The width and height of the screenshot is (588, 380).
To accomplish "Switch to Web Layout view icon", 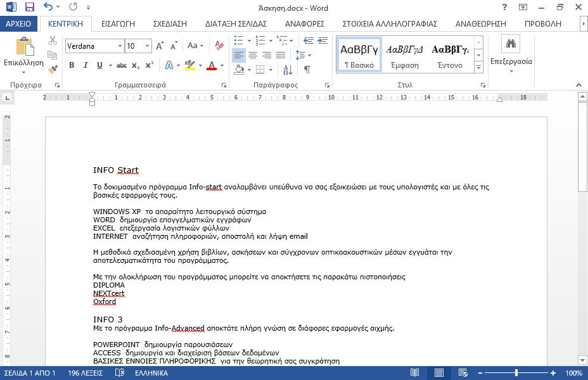I will 463,372.
